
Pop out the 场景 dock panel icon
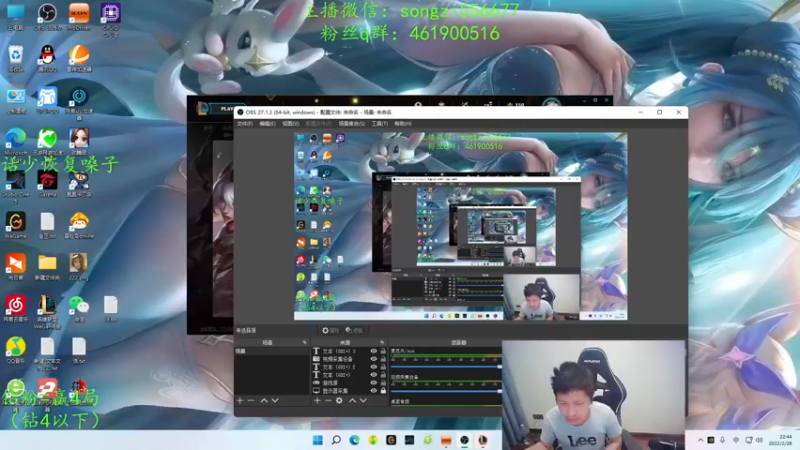point(305,342)
